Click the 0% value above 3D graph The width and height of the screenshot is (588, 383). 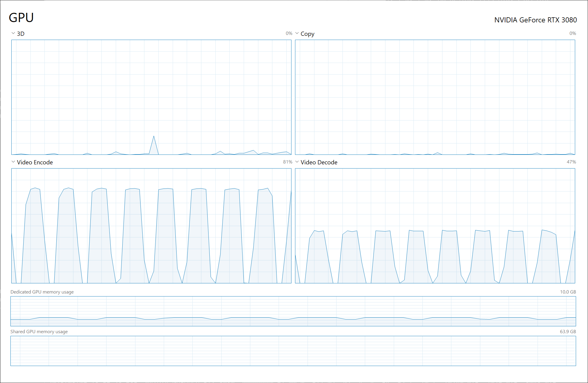tap(289, 33)
